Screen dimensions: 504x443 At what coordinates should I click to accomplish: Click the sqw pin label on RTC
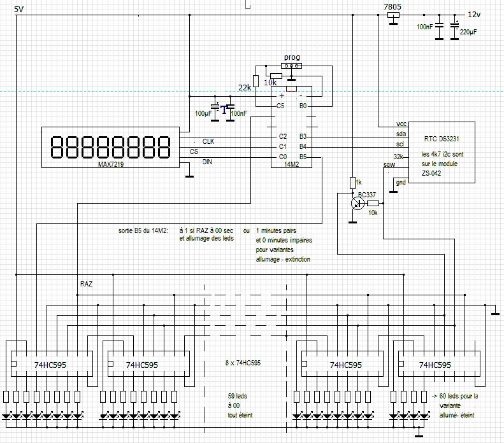(x=389, y=165)
